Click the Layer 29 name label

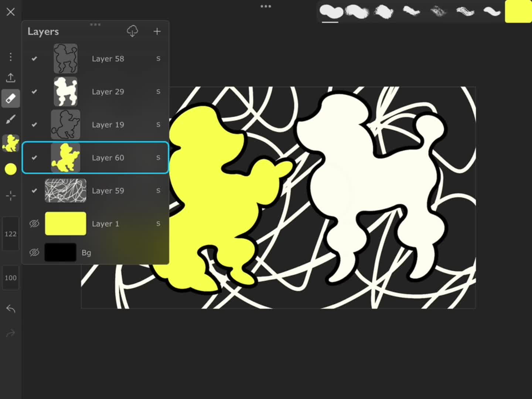pos(108,92)
